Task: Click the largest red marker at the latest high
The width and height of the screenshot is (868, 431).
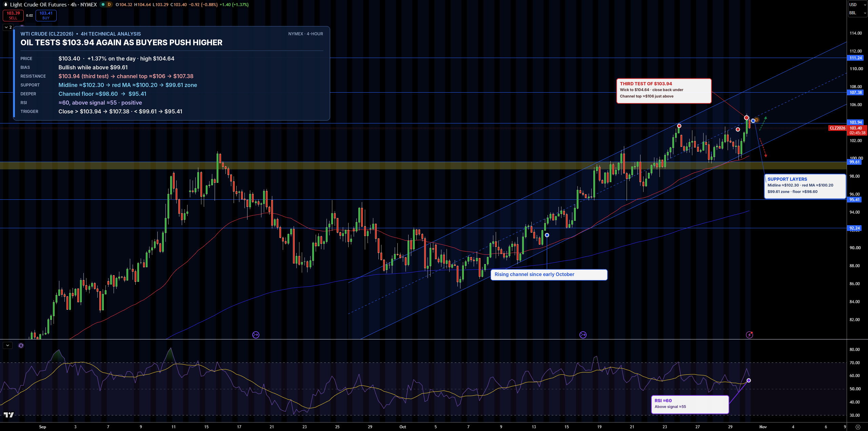Action: point(746,118)
